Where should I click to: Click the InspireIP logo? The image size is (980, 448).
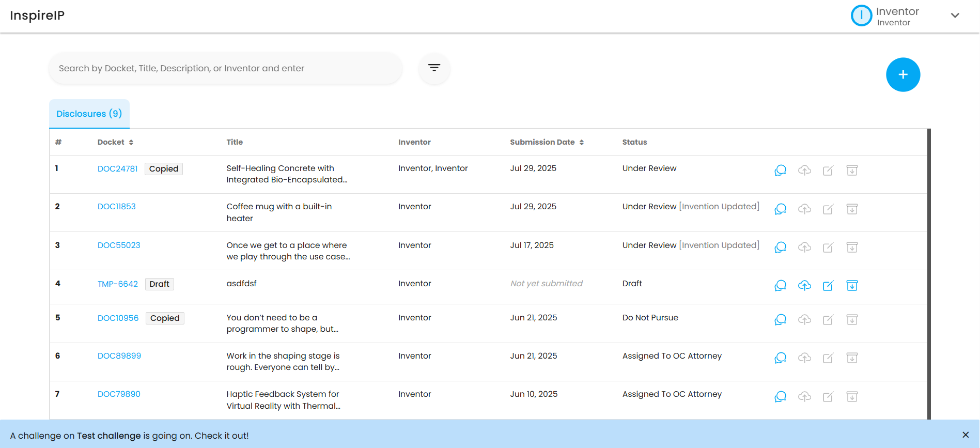pyautogui.click(x=37, y=16)
